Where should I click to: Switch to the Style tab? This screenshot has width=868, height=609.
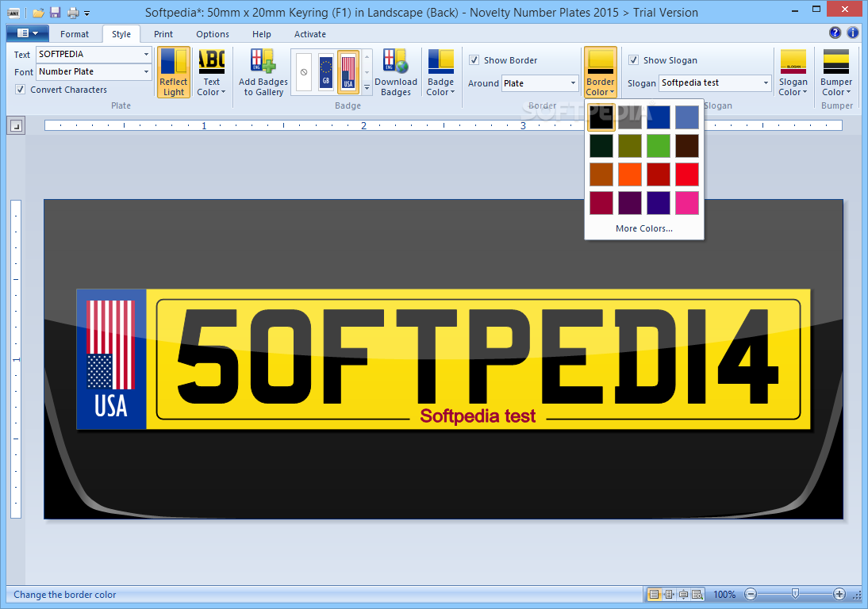[121, 34]
